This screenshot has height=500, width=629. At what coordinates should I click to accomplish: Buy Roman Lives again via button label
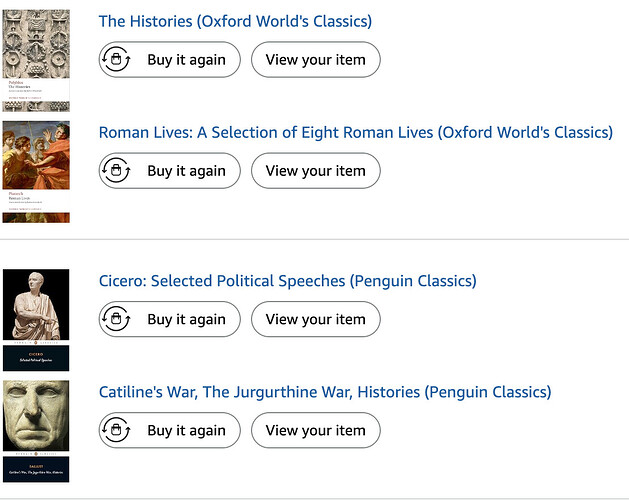click(186, 171)
